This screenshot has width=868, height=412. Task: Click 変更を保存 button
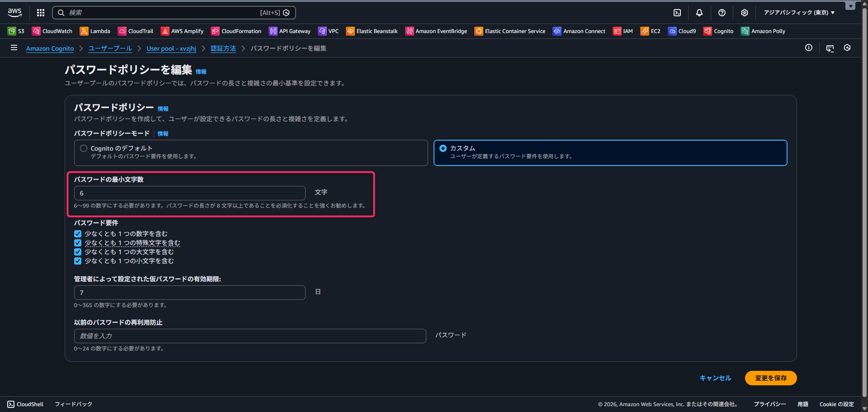(771, 378)
